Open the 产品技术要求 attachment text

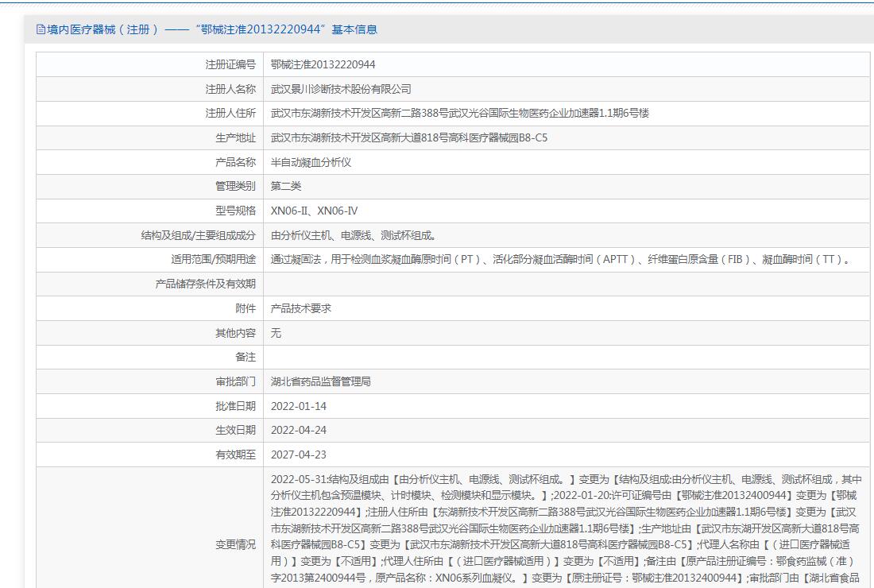point(300,308)
